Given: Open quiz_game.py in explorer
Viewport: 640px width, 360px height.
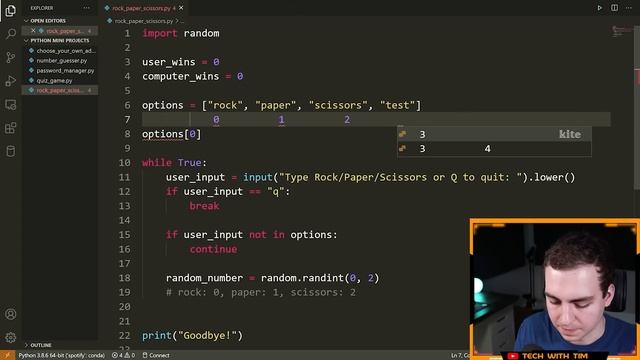Looking at the screenshot, I should point(54,80).
